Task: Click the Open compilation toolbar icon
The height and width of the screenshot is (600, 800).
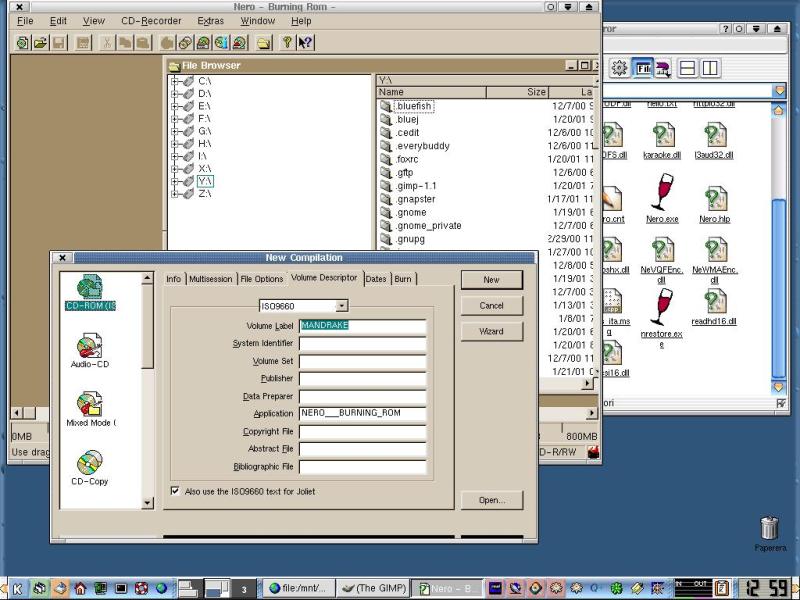Action: point(40,43)
